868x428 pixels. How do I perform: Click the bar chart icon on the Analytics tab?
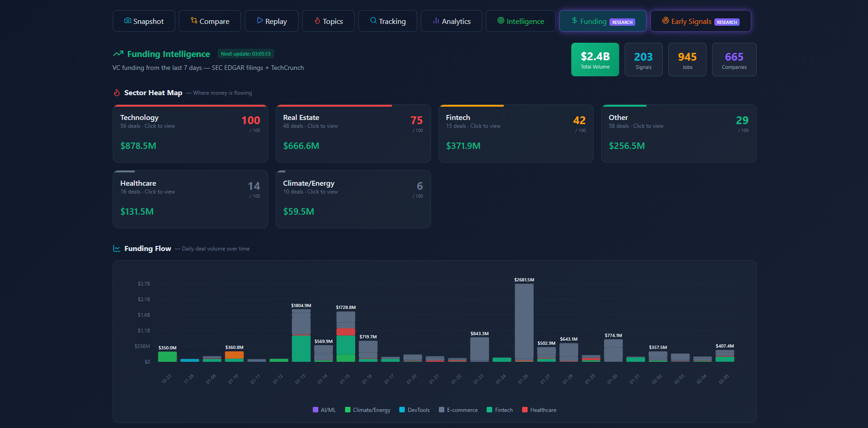(436, 21)
